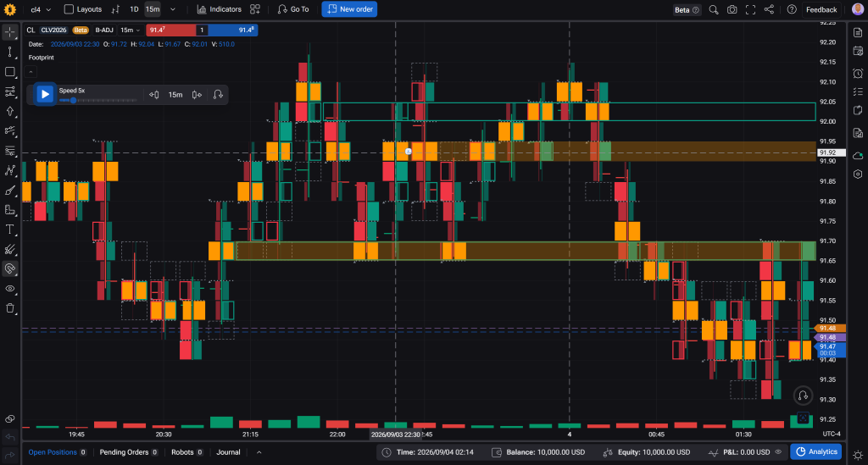Click the Go To button
This screenshot has width=868, height=465.
click(292, 9)
